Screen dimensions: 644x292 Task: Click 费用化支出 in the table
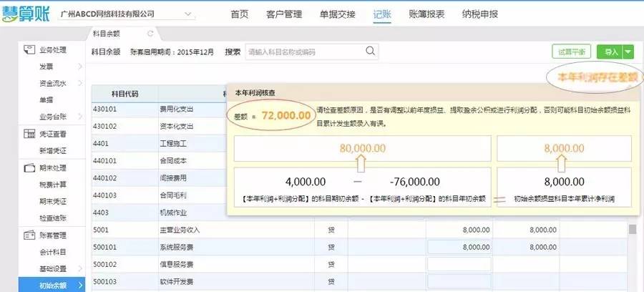tap(176, 109)
